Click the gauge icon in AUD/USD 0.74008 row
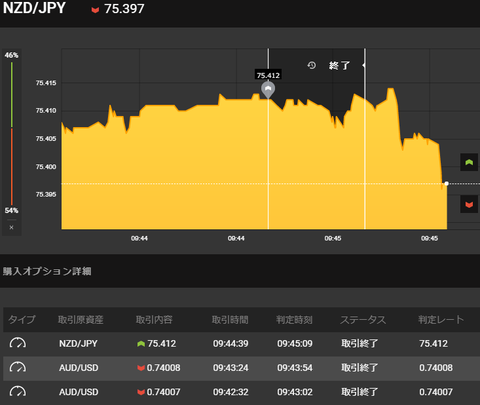The image size is (480, 405). click(18, 367)
